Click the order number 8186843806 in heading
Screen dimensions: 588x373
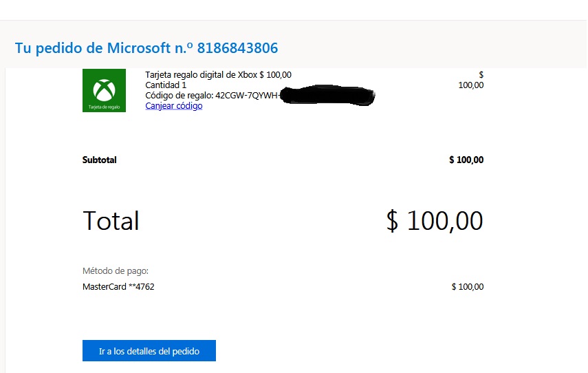click(x=237, y=48)
